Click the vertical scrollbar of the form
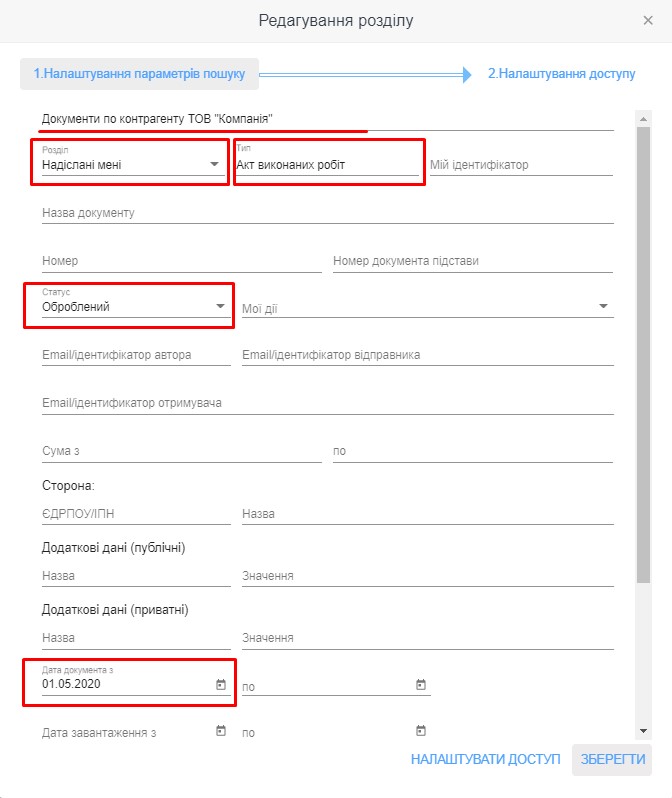 pyautogui.click(x=644, y=350)
